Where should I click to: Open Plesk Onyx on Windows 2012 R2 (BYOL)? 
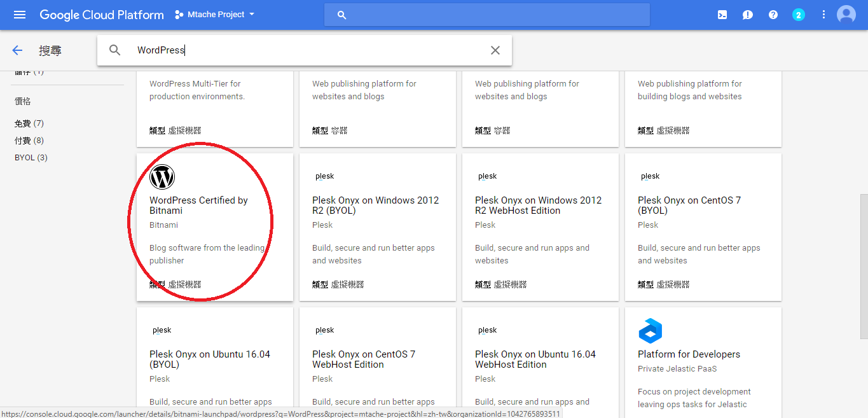coord(375,206)
